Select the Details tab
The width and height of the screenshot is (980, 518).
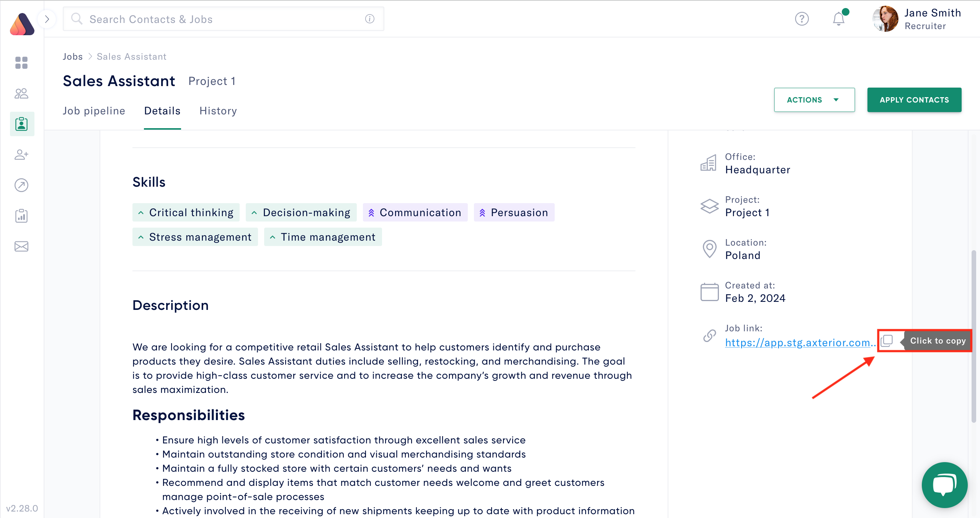(162, 111)
